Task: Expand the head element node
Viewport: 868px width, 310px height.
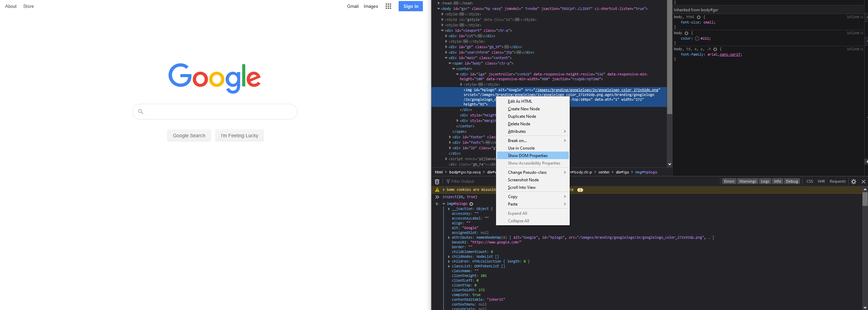Action: click(x=439, y=3)
